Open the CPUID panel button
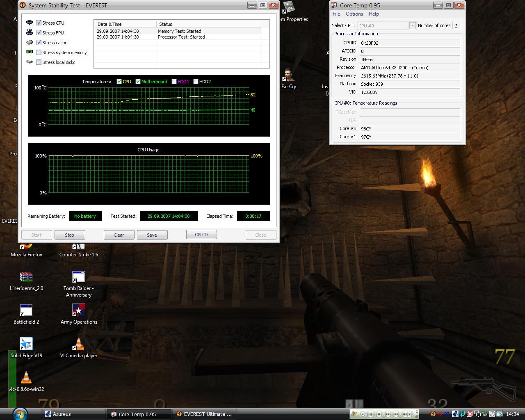This screenshot has height=420, width=525. click(x=201, y=235)
